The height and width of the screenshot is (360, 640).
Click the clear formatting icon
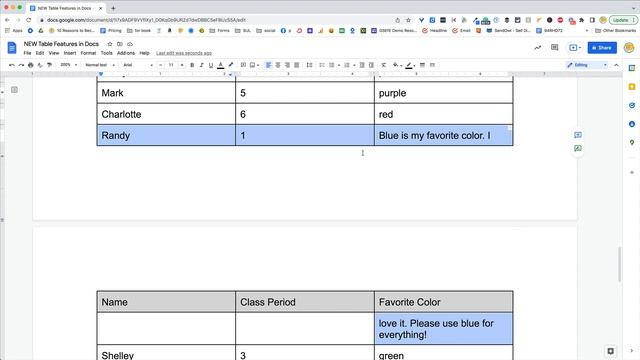tap(384, 65)
